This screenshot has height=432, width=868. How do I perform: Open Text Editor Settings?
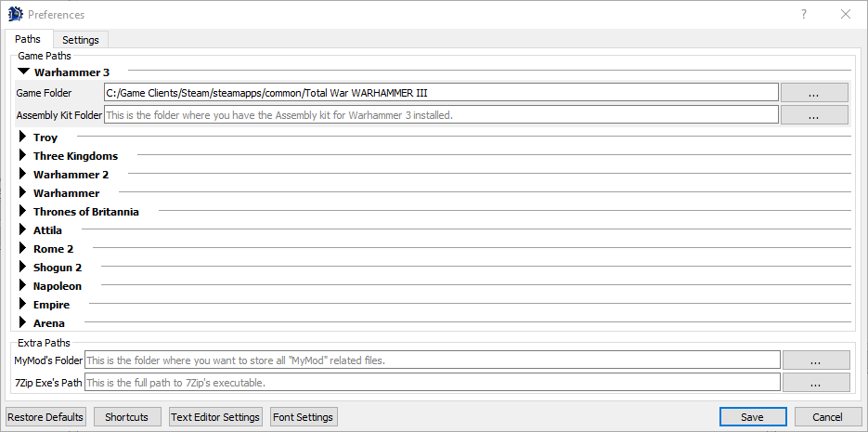point(215,417)
